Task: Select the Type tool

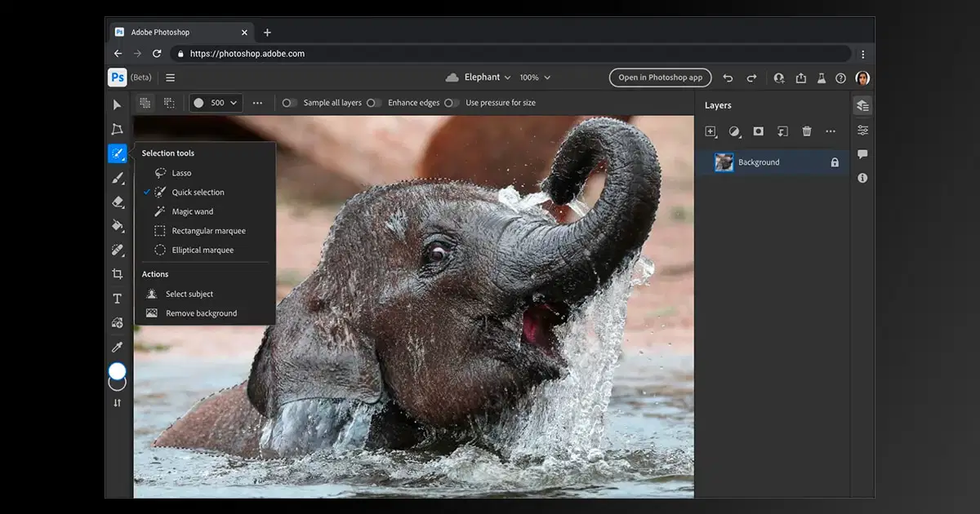Action: 118,299
